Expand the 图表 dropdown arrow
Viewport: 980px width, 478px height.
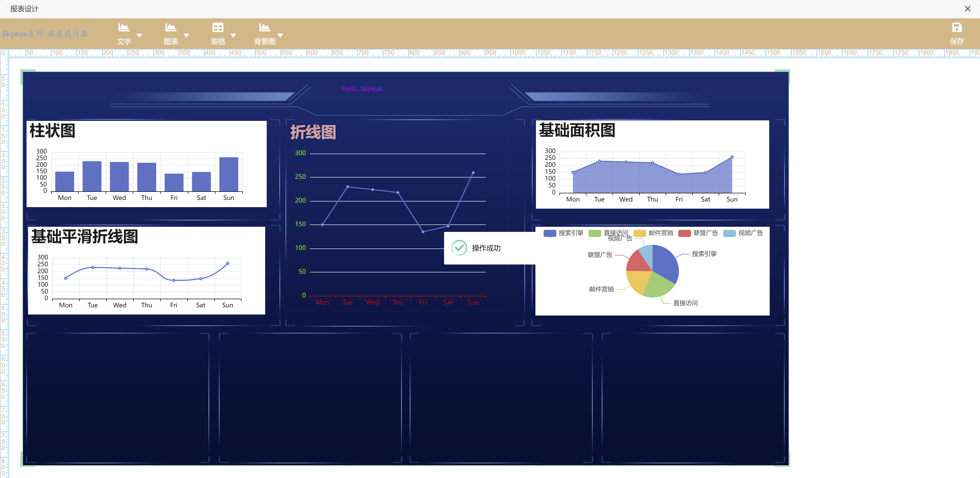tap(186, 35)
